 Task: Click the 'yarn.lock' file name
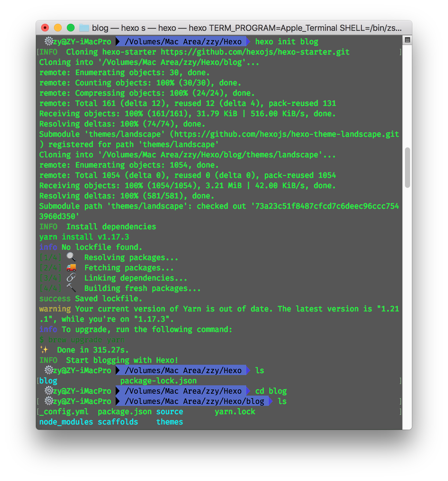pos(235,412)
